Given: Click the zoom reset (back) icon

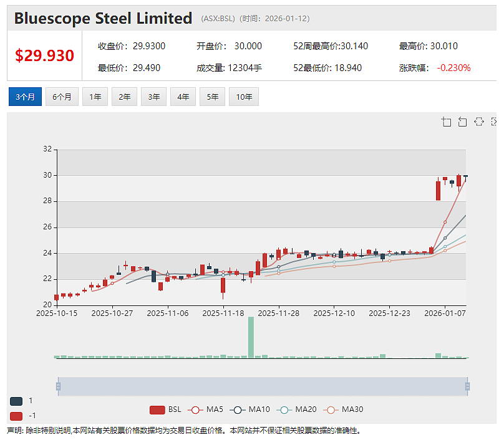Looking at the screenshot, I should [462, 122].
